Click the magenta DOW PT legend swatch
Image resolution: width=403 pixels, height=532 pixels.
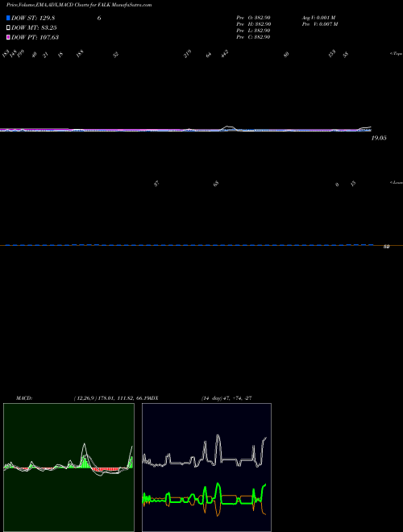[8, 37]
